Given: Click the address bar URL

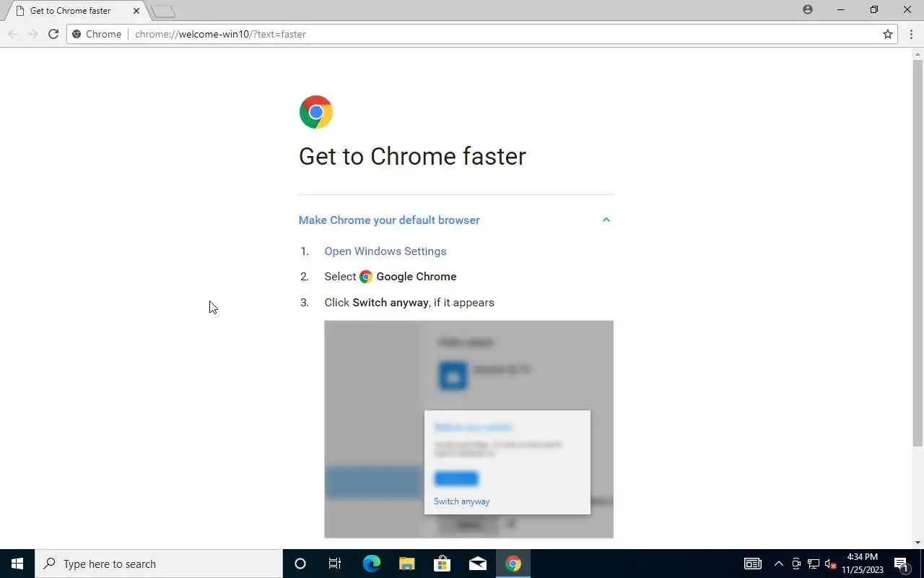Looking at the screenshot, I should coord(220,34).
